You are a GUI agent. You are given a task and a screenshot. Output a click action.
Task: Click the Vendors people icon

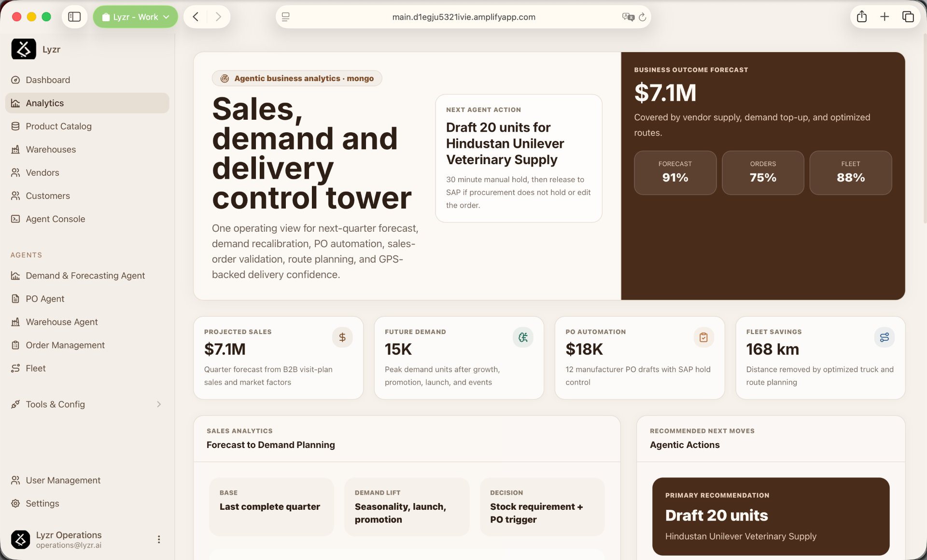click(15, 173)
